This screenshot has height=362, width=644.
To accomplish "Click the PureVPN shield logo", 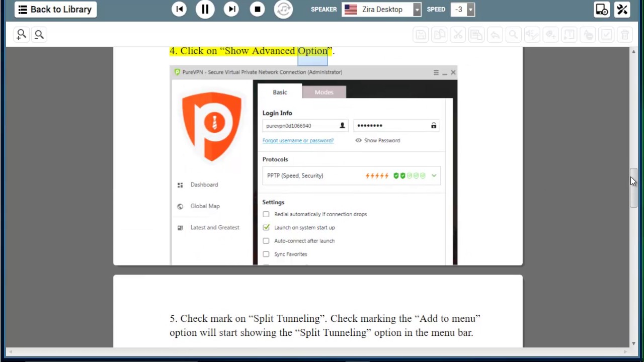I will [x=212, y=126].
